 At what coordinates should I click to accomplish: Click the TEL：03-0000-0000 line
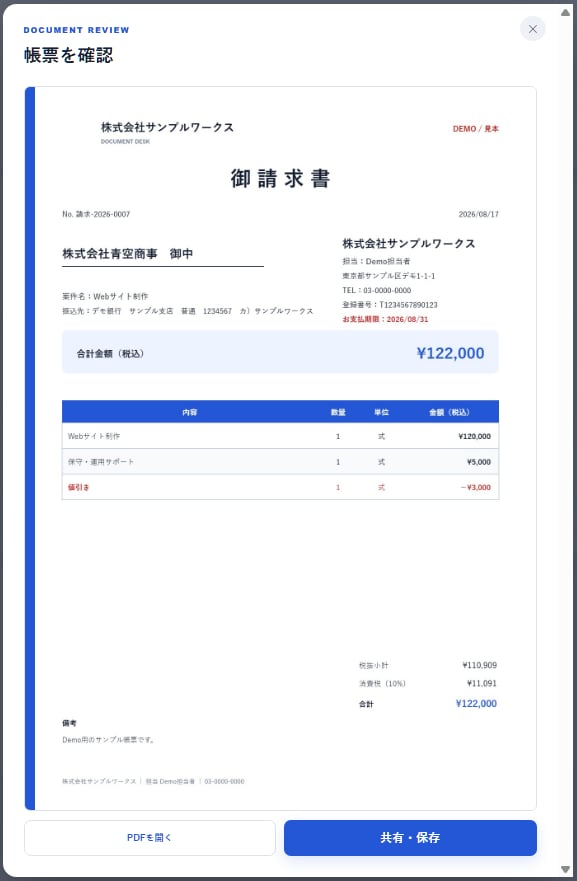(x=376, y=290)
